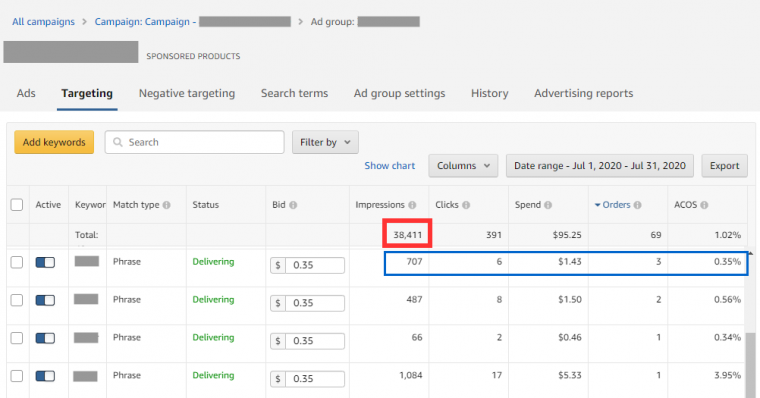Click the total ACOS value 1.02%
760x398 pixels.
[x=728, y=235]
